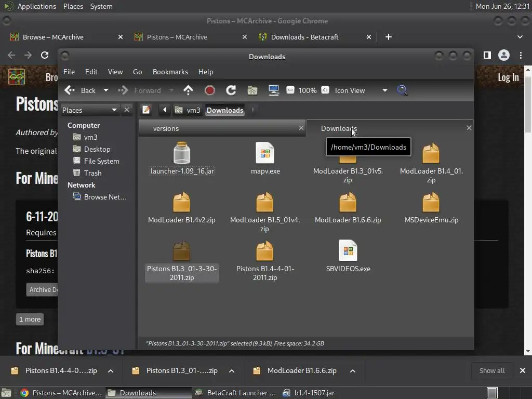
Task: Zoom in using the plus icon
Action: pos(325,90)
